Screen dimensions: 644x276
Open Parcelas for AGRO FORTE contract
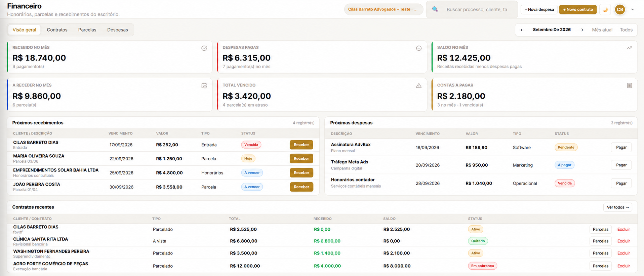pos(600,266)
